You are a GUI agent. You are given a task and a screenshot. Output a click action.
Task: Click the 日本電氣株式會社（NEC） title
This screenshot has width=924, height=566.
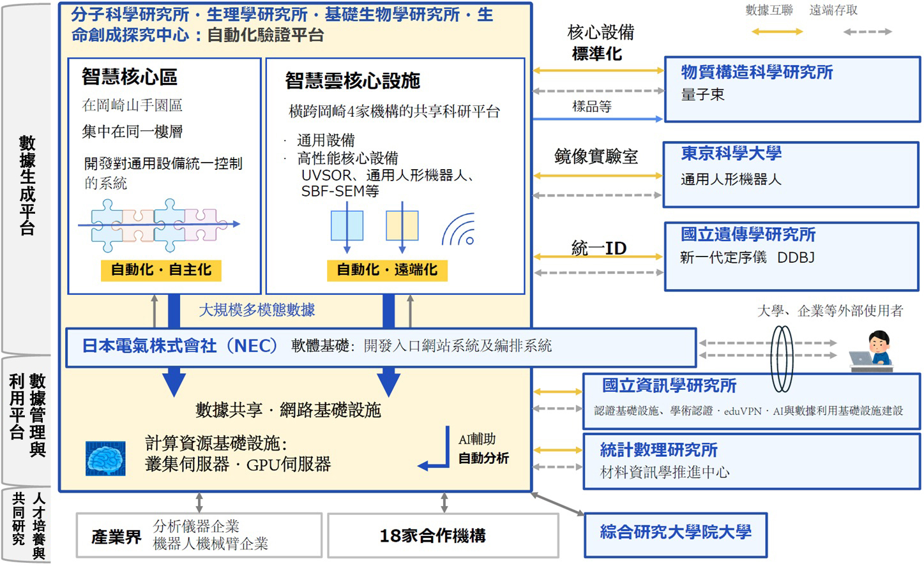181,346
